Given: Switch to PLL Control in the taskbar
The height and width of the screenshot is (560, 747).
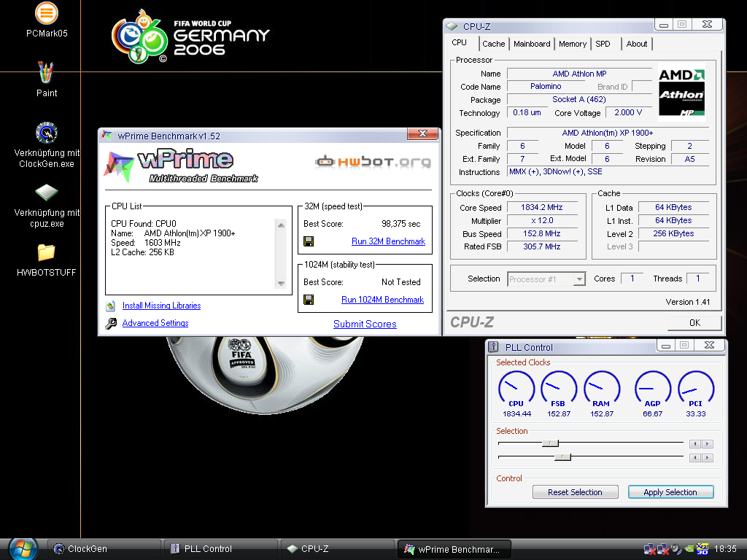Looking at the screenshot, I should pos(221,549).
